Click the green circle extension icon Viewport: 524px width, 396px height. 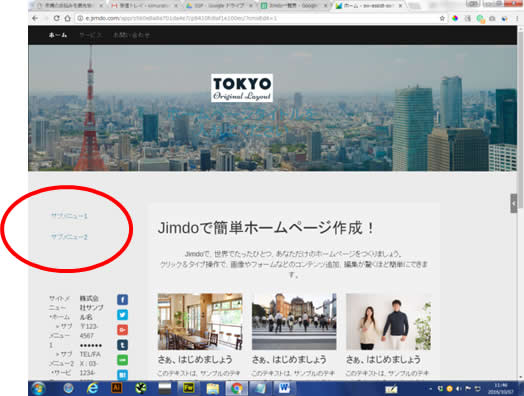pyautogui.click(x=480, y=19)
